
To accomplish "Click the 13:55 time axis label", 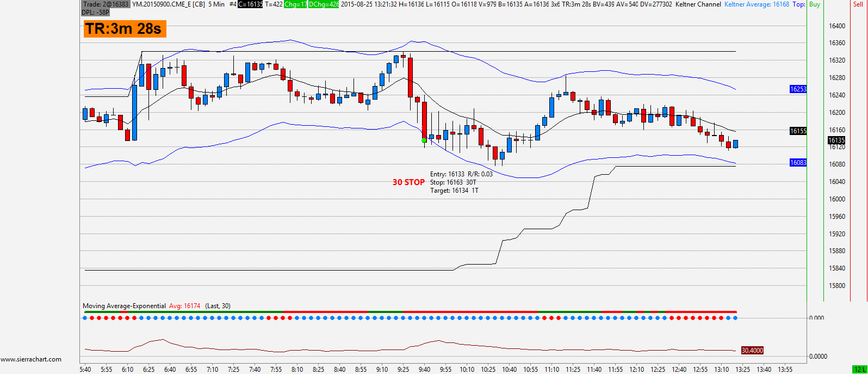I will pos(785,370).
